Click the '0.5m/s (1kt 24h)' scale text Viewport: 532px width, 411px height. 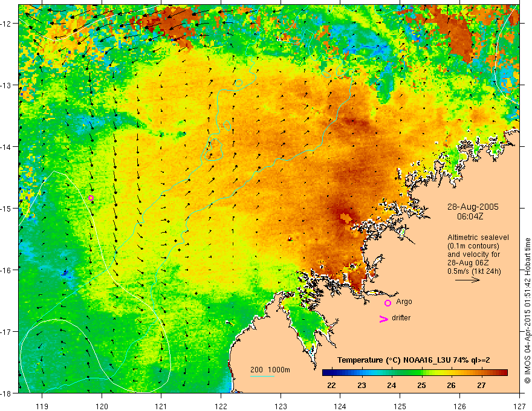474,271
